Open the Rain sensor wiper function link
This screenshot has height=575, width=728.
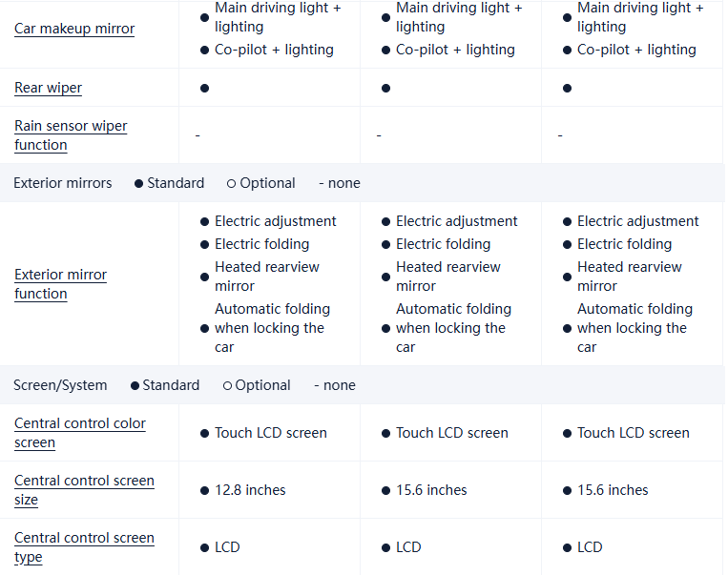(x=71, y=135)
